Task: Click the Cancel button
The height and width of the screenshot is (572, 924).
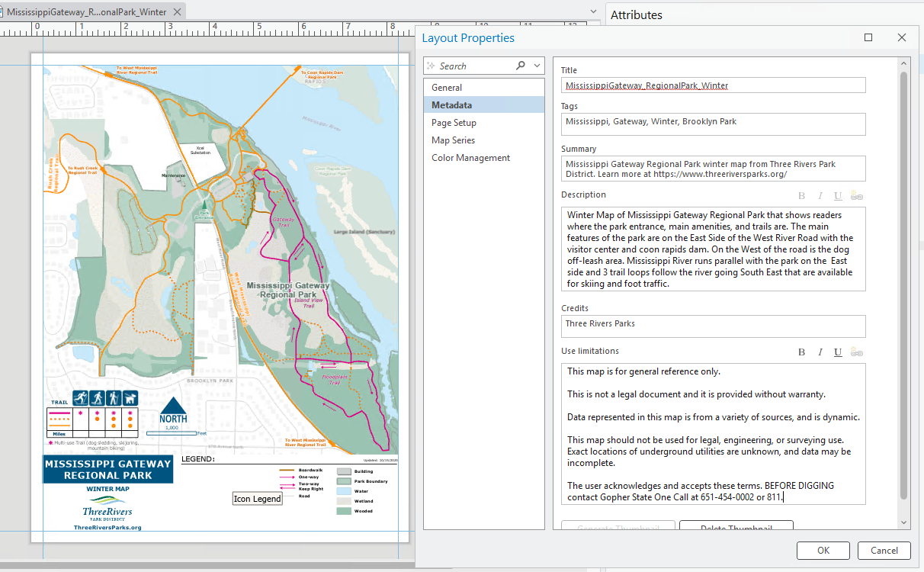Action: (884, 551)
